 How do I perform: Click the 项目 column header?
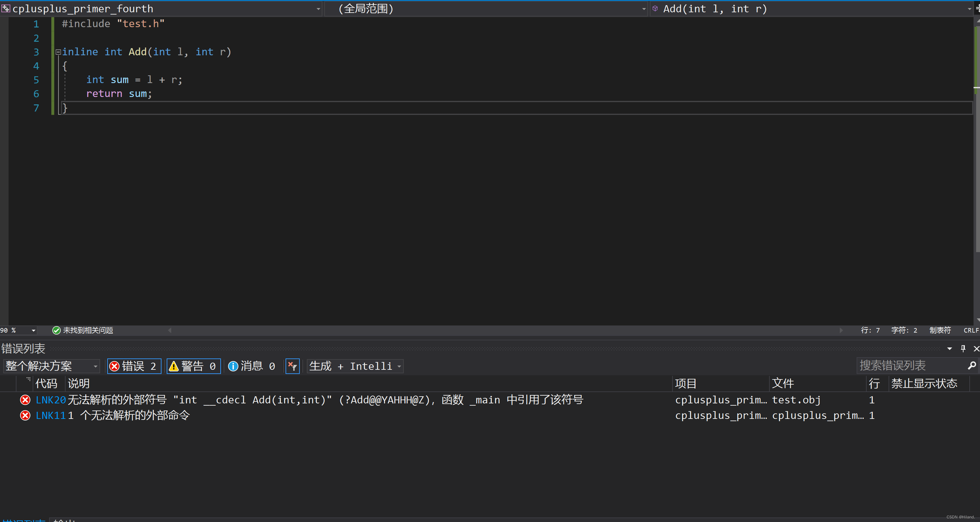686,383
